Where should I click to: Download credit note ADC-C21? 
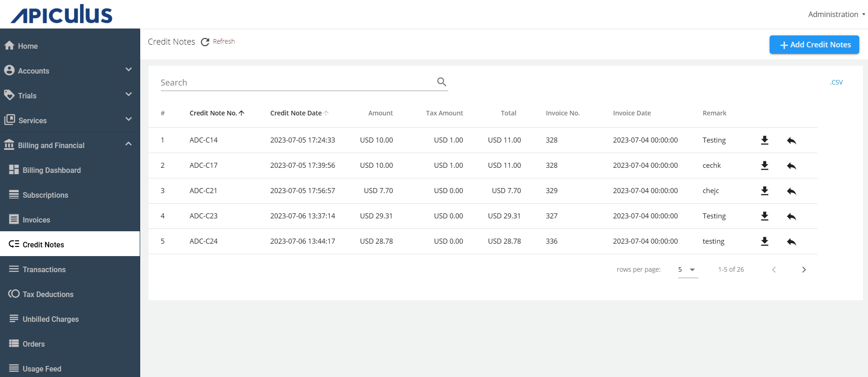tap(765, 191)
